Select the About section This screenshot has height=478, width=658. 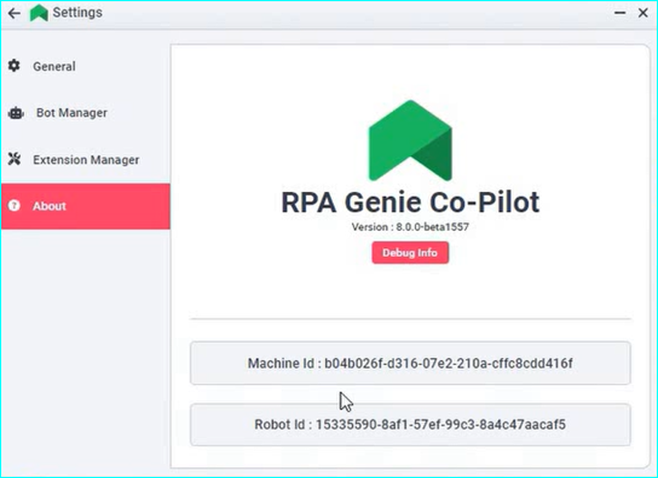tap(86, 206)
